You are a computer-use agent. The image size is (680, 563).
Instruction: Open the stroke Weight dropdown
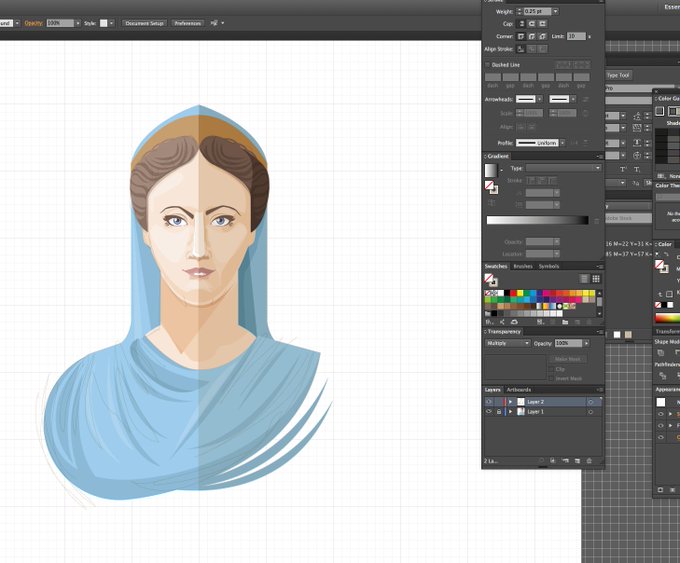pyautogui.click(x=556, y=12)
